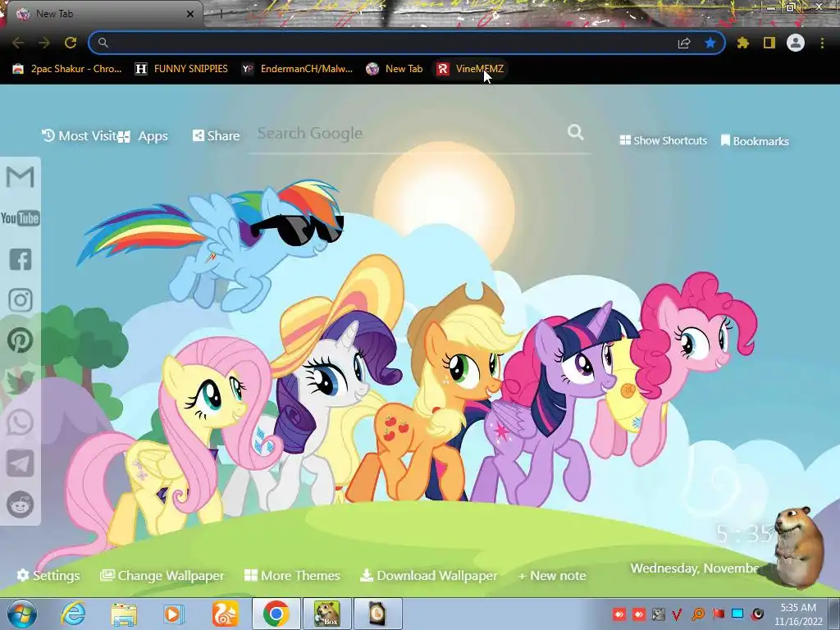Click the page search magnifier icon
The width and height of the screenshot is (840, 630).
[x=576, y=132]
